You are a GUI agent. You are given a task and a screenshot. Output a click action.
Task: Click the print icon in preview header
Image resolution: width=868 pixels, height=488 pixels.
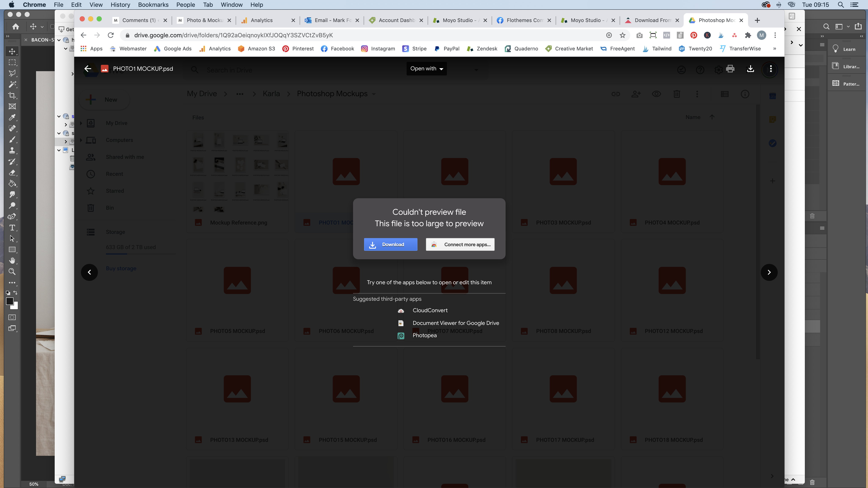[x=730, y=69]
